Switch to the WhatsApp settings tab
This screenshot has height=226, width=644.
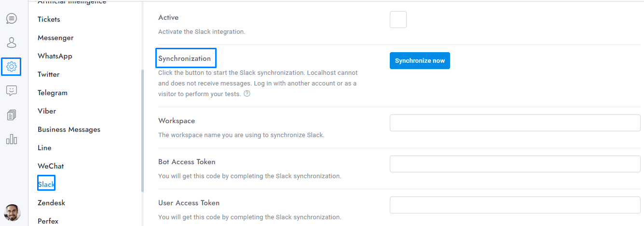pos(55,56)
